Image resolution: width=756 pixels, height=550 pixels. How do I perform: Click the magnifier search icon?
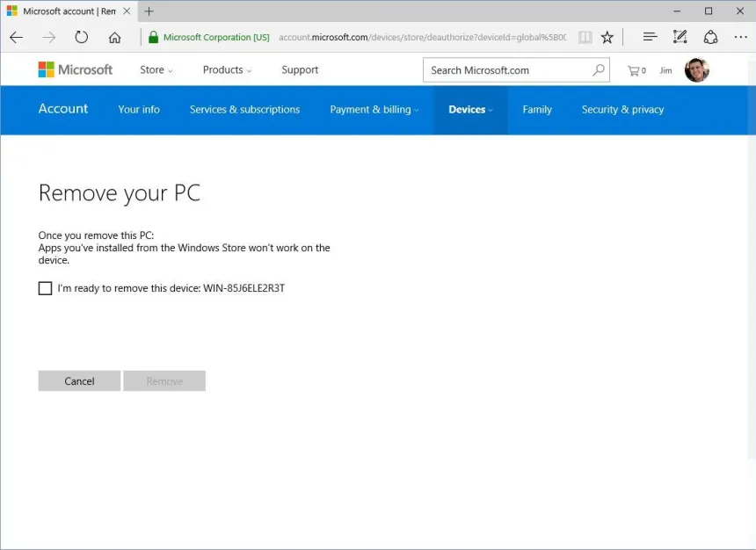pyautogui.click(x=599, y=70)
